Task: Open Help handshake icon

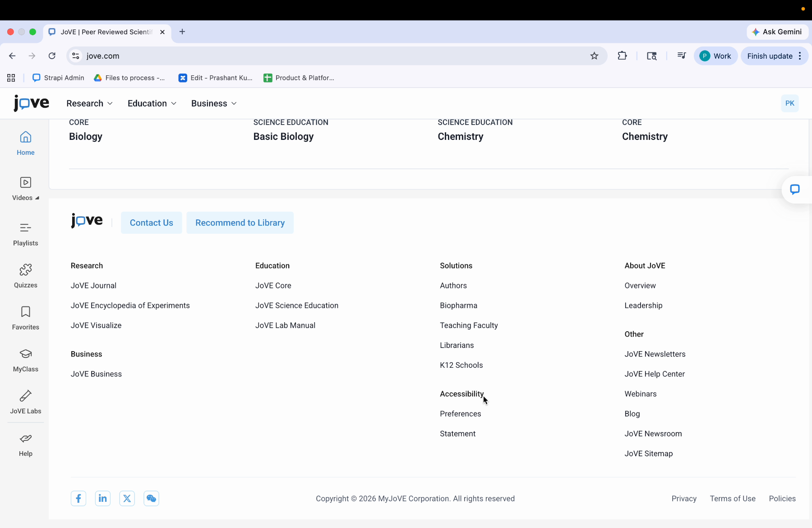Action: pos(26,438)
